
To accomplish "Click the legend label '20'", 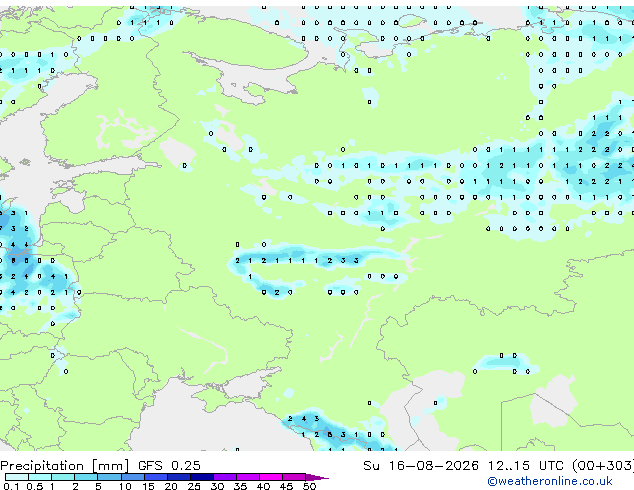I will (x=171, y=486).
